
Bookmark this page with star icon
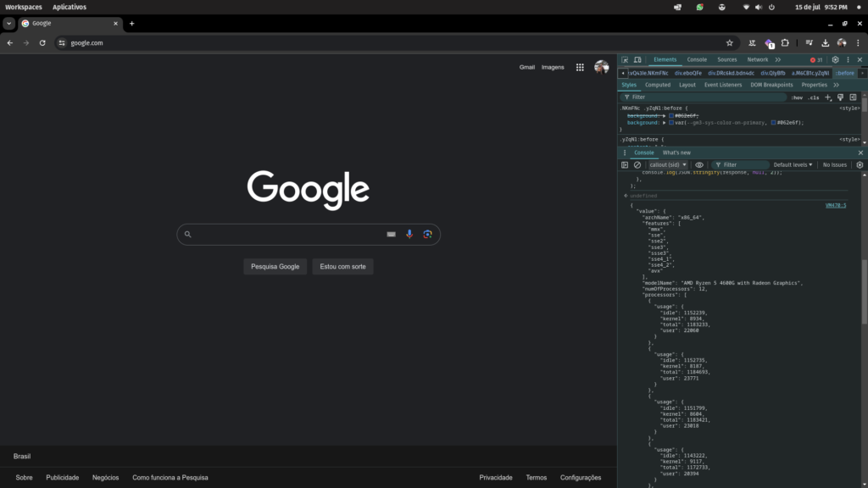pos(729,42)
